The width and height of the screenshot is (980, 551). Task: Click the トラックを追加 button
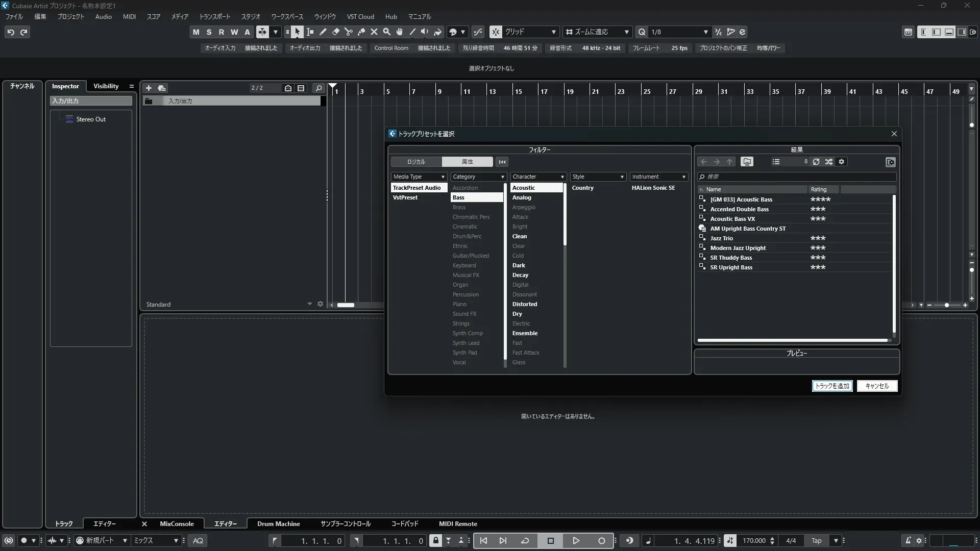[832, 386]
